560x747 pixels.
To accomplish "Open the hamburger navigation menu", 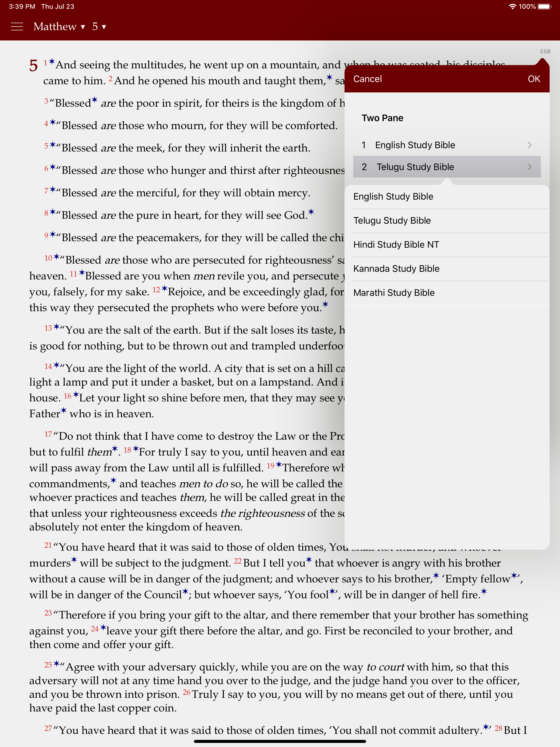I will tap(17, 27).
